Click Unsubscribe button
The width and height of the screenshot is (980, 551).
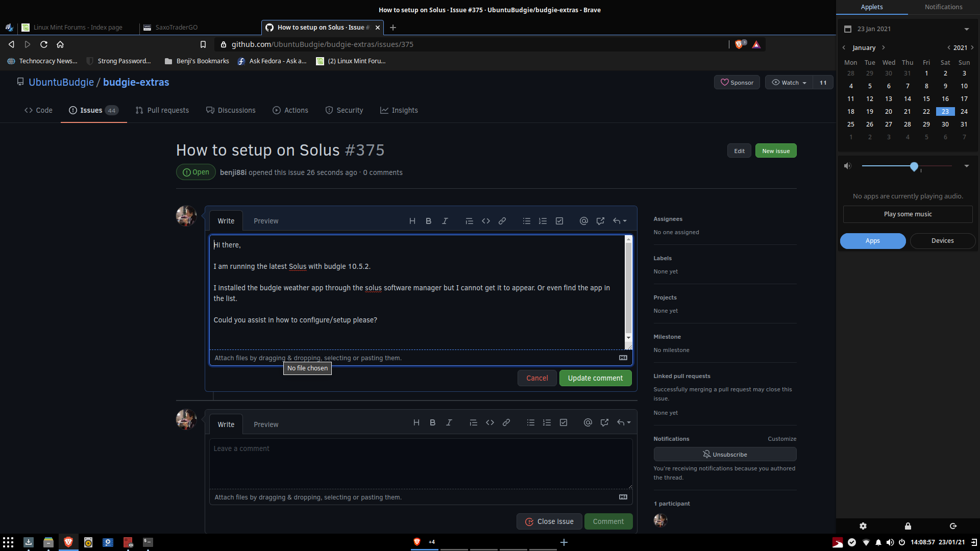pyautogui.click(x=725, y=454)
